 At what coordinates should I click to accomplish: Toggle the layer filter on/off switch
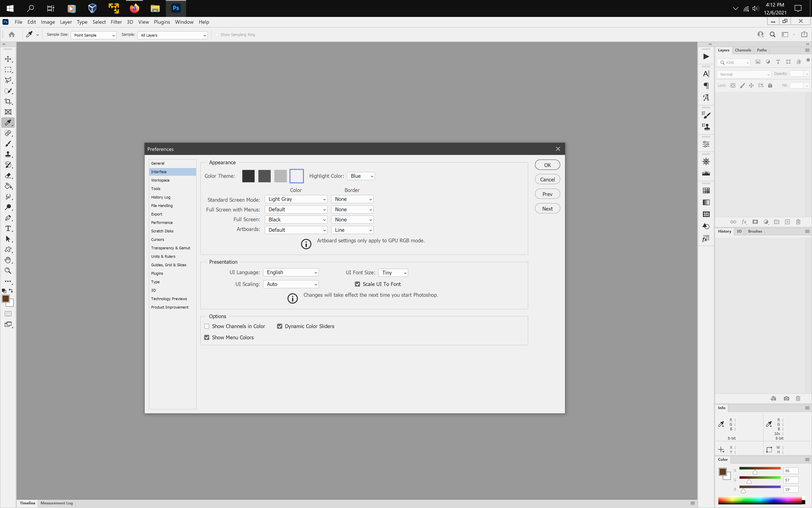click(x=808, y=61)
